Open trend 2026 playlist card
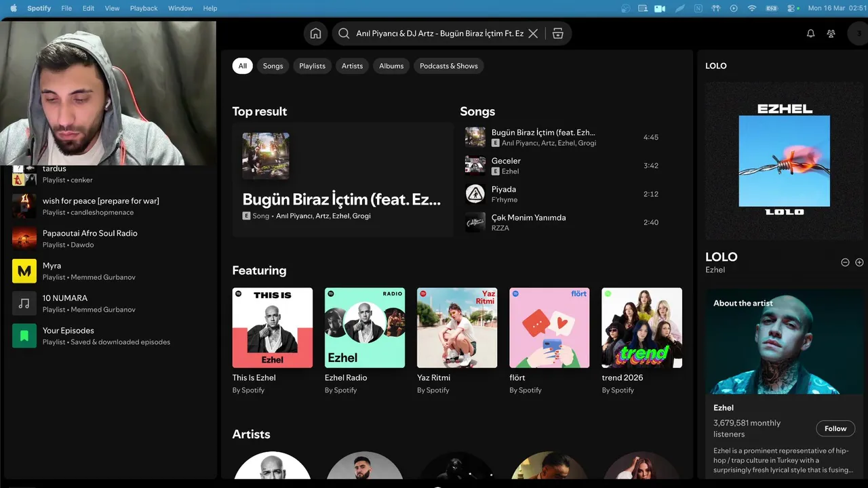The width and height of the screenshot is (868, 488). coord(642,342)
